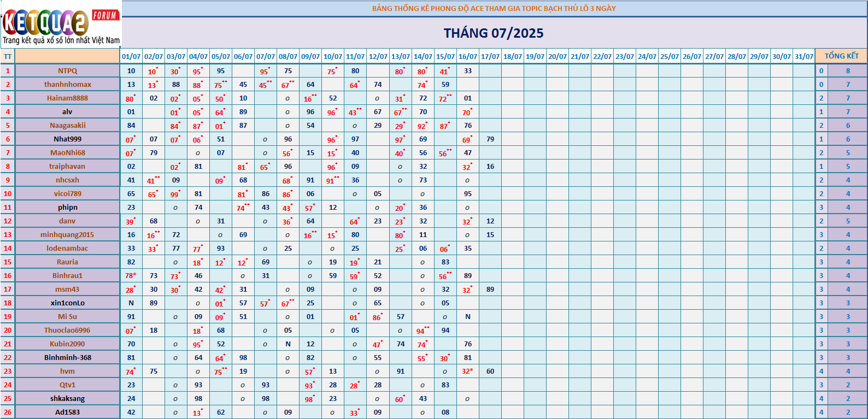The height and width of the screenshot is (419, 868).
Task: Select row number 26 in TT column
Action: coord(8,412)
